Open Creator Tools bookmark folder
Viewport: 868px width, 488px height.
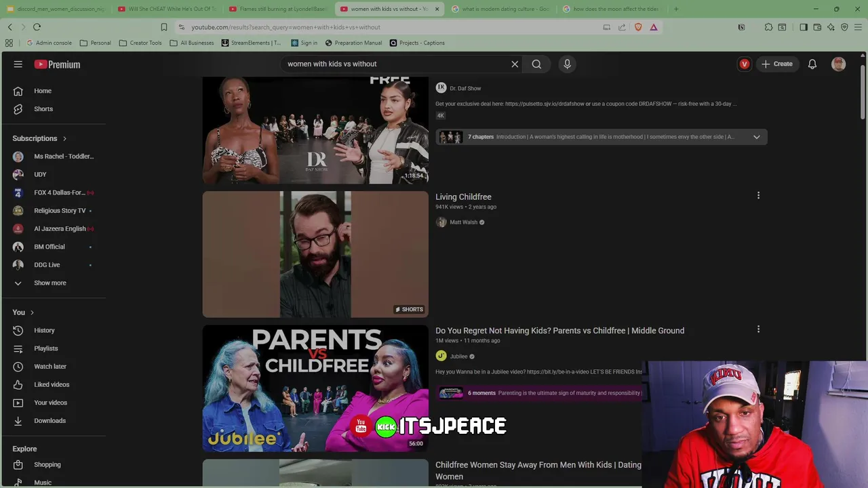[x=140, y=43]
